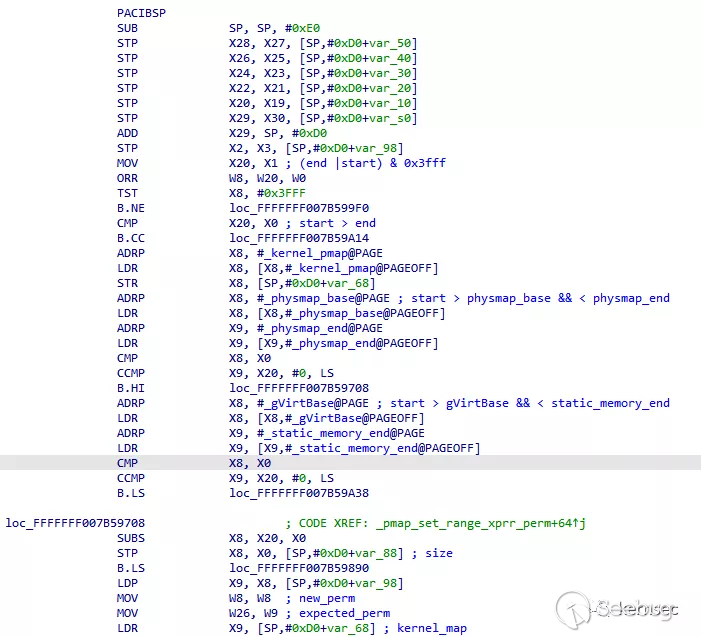701x637 pixels.
Task: Click the ORR W8, W20, W0 line
Action: tap(211, 178)
